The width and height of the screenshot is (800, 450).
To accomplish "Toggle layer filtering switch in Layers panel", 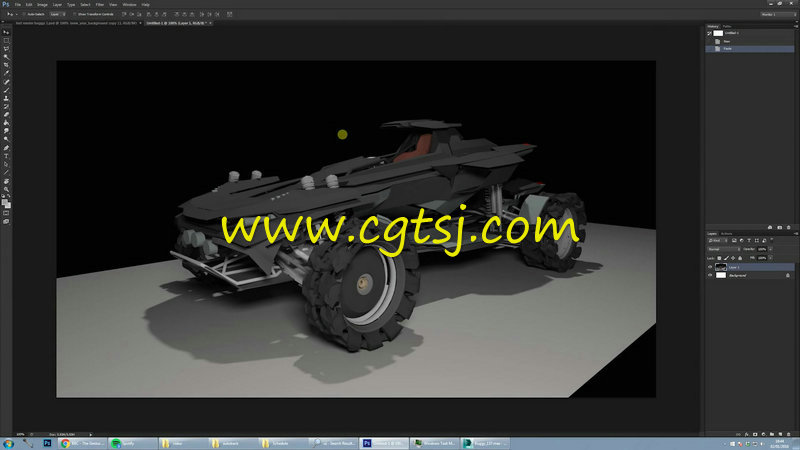I will click(771, 240).
